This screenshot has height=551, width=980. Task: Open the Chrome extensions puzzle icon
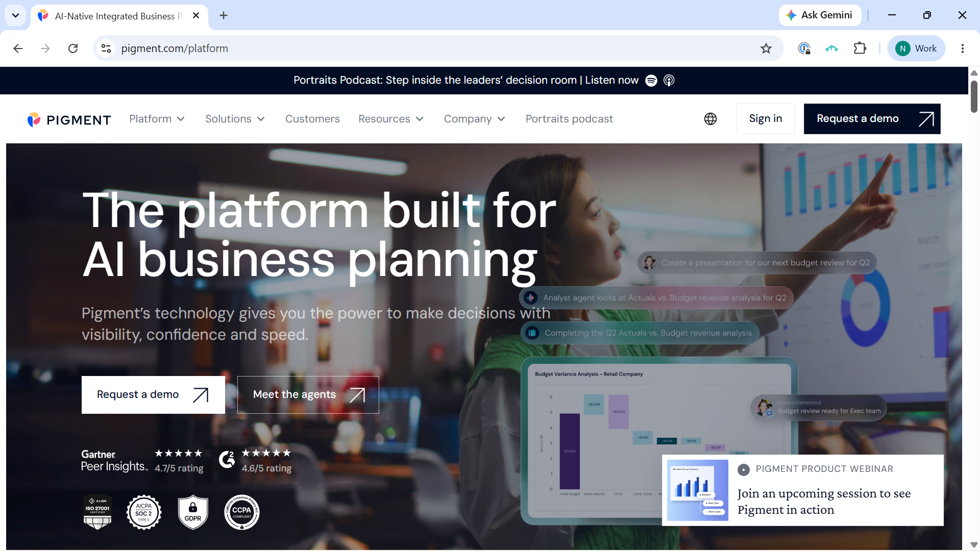[860, 48]
